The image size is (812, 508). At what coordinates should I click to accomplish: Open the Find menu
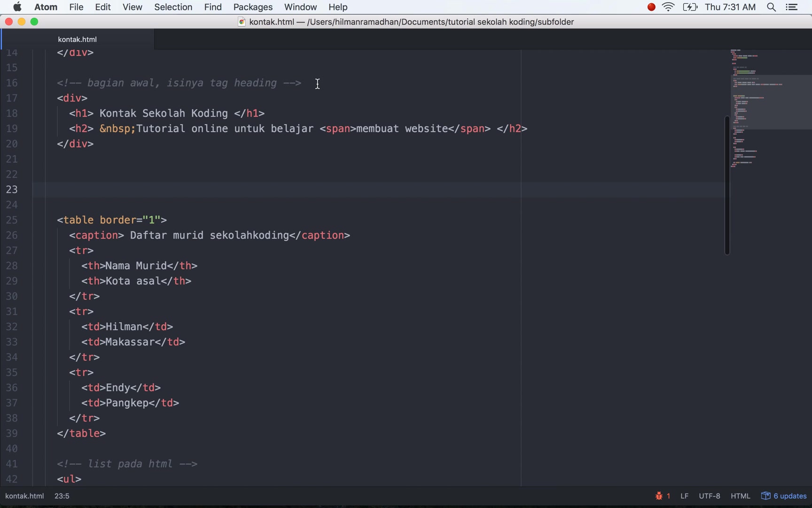tap(213, 7)
